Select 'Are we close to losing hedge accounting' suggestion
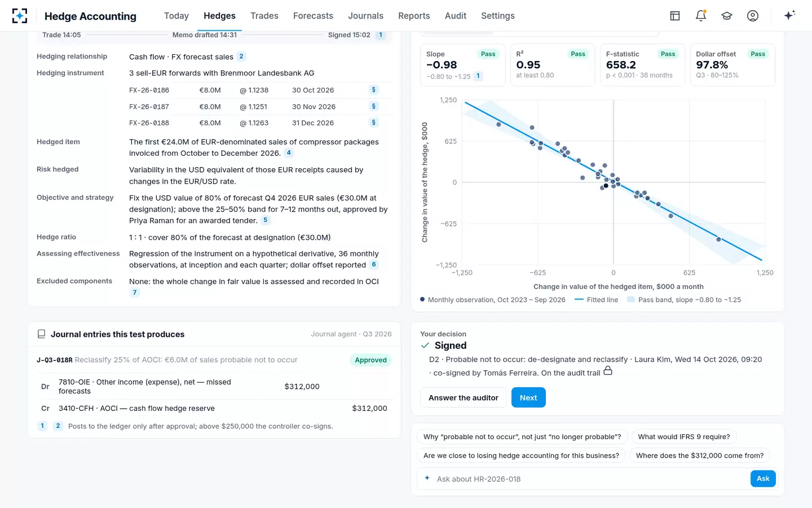The height and width of the screenshot is (508, 812). pos(521,456)
